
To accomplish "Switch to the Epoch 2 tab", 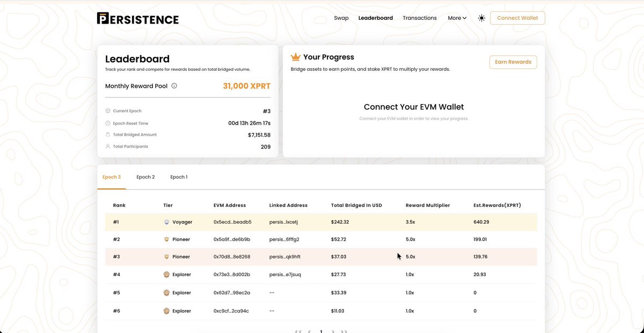I will point(145,177).
